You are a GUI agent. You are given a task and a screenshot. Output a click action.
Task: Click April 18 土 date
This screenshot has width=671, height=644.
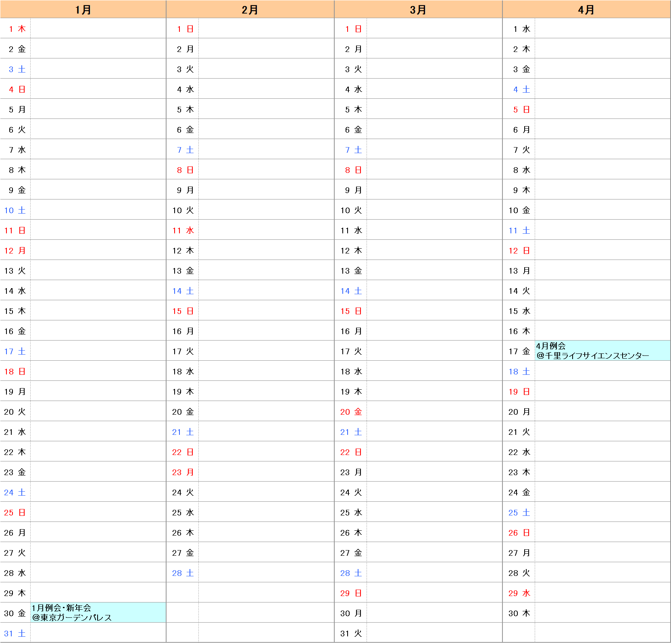pos(519,371)
